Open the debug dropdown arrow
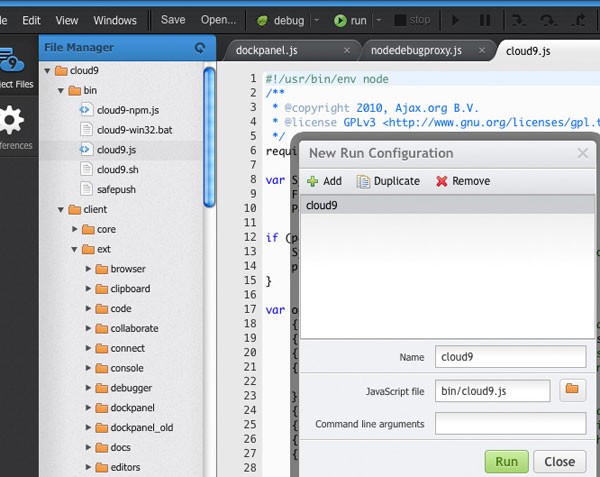600x477 pixels. coord(317,20)
